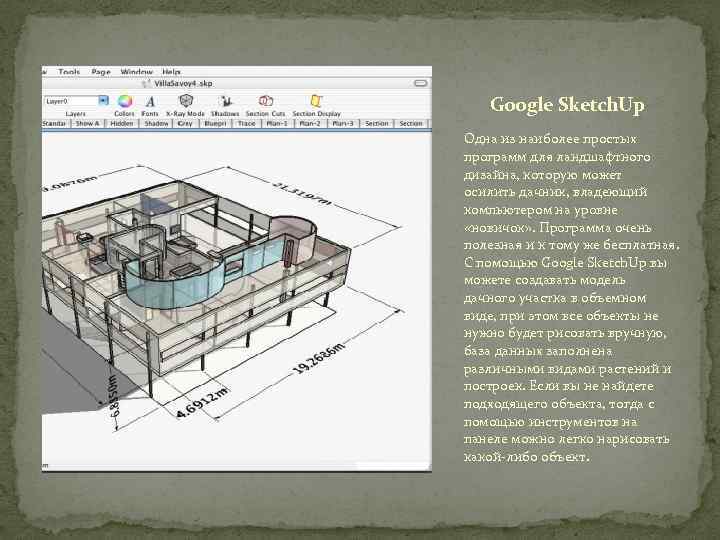Viewport: 720px width, 540px height.
Task: Open the Colors picker icon
Action: click(124, 101)
